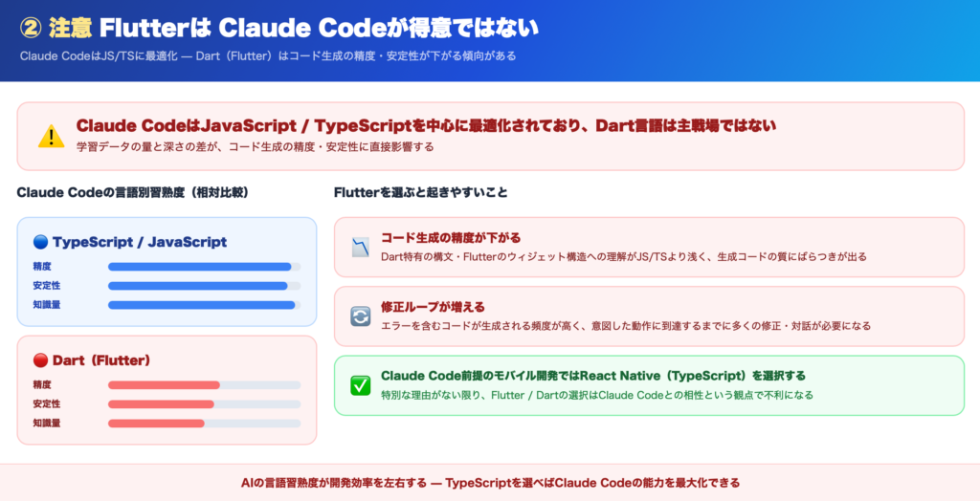Click the TypeScript 安定性 blue bar

tap(197, 286)
